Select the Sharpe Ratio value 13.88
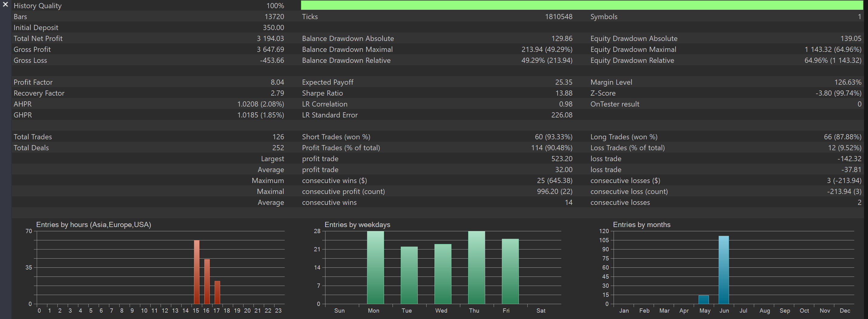868x319 pixels. click(564, 93)
